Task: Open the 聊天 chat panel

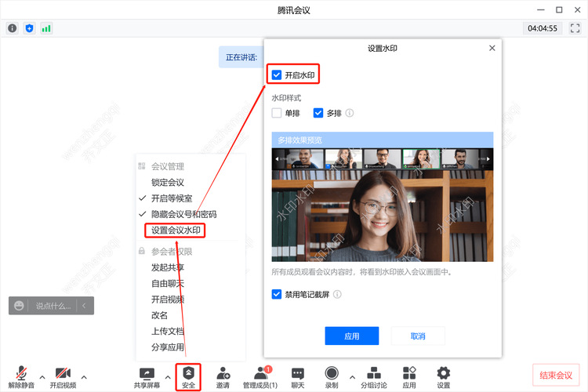Action: pyautogui.click(x=298, y=377)
